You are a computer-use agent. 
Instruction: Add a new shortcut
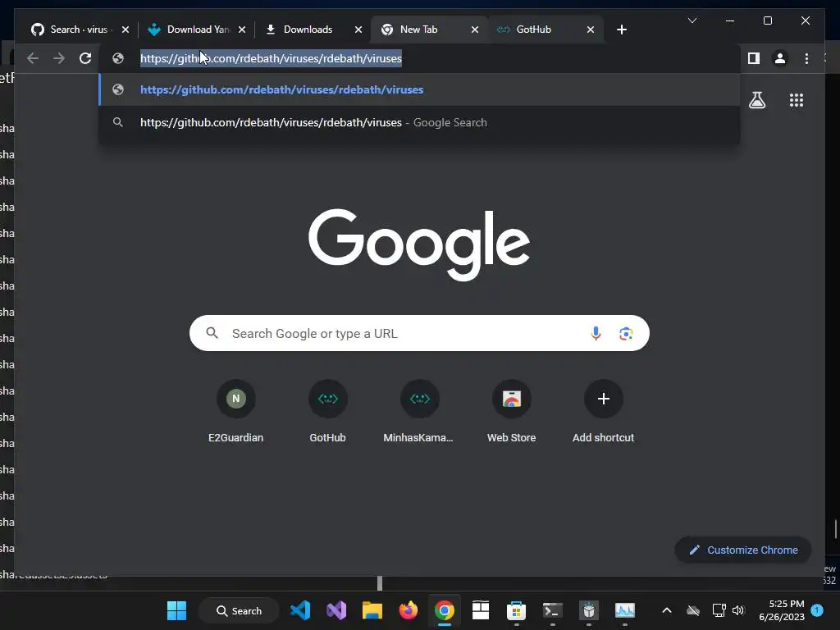603,412
